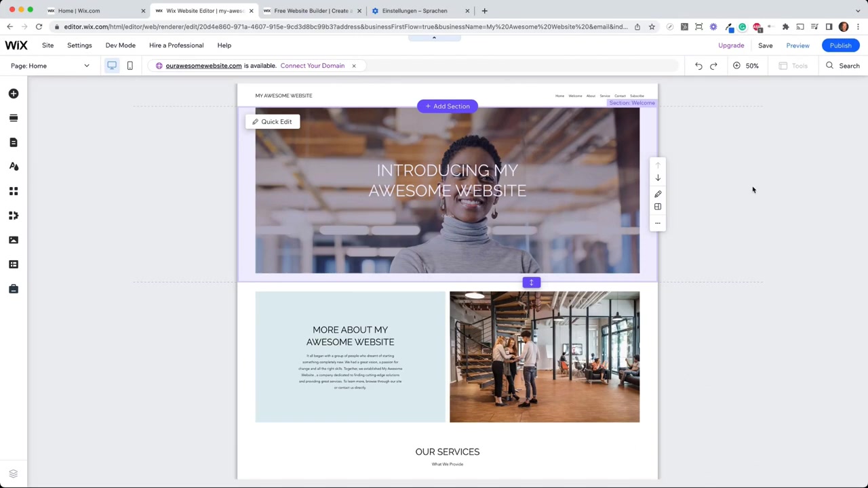The height and width of the screenshot is (488, 868).
Task: Click the Quick Edit button
Action: (272, 122)
